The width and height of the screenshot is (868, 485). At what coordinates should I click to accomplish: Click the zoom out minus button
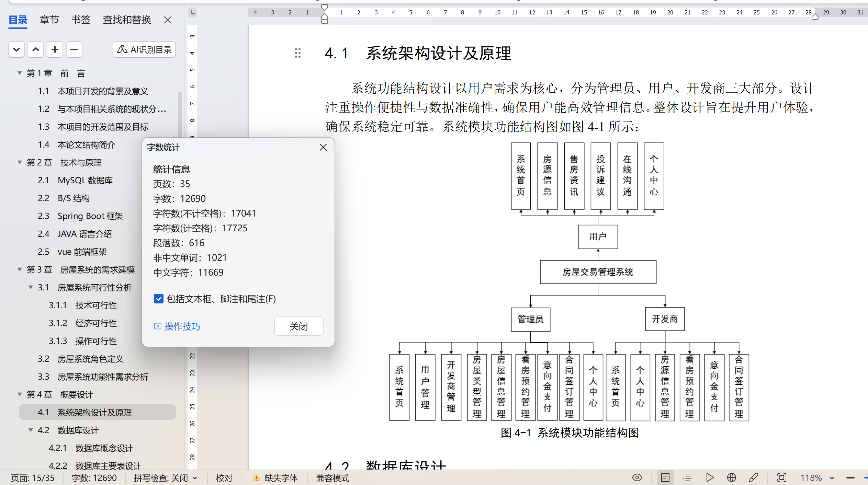(850, 478)
